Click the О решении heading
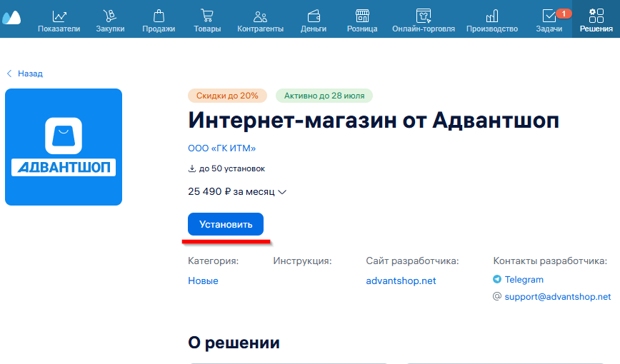Image resolution: width=620 pixels, height=364 pixels. (x=234, y=343)
